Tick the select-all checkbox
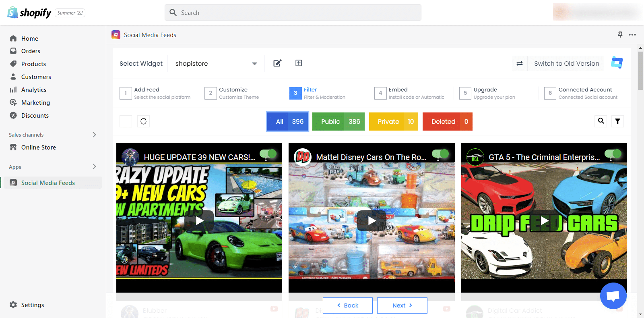The width and height of the screenshot is (644, 318). pyautogui.click(x=126, y=121)
